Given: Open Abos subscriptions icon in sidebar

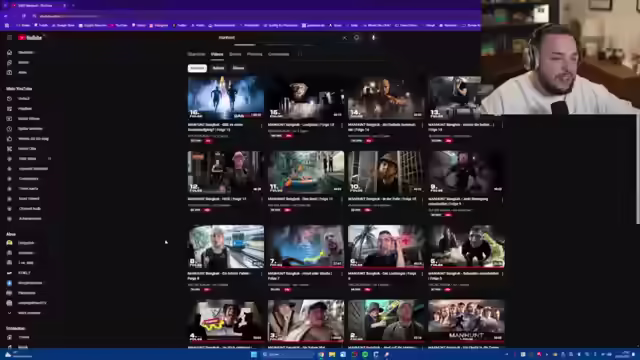Looking at the screenshot, I should click(x=9, y=73).
